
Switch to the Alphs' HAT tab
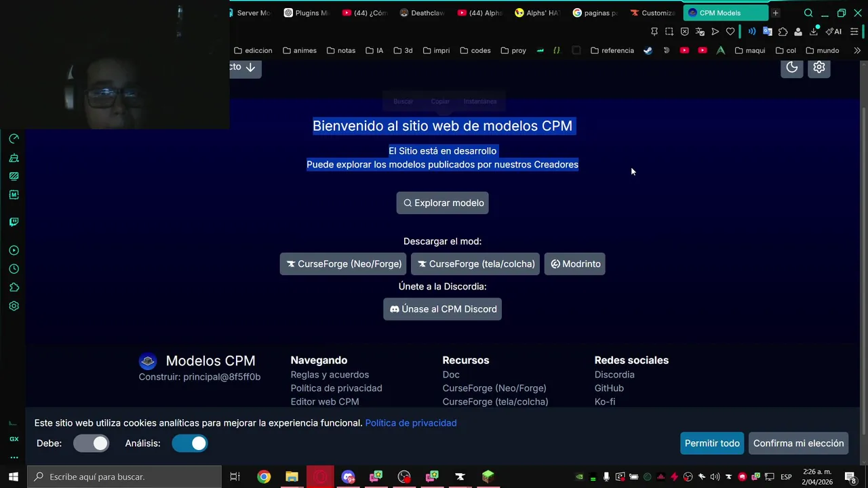(x=538, y=13)
